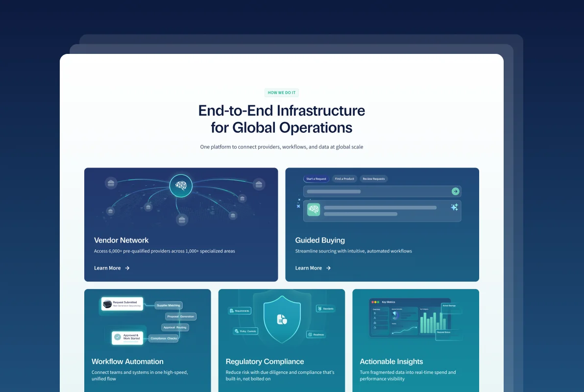Click the Policy Controls tag label
The width and height of the screenshot is (584, 392).
(x=248, y=331)
